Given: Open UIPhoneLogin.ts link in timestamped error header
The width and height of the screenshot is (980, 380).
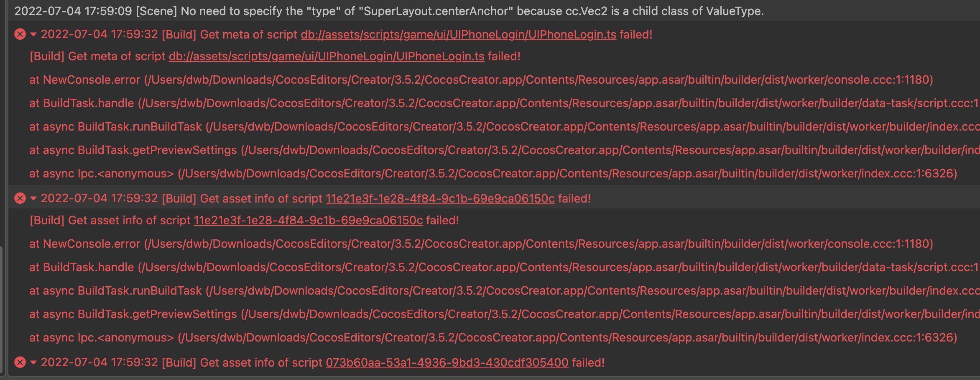Looking at the screenshot, I should point(458,34).
